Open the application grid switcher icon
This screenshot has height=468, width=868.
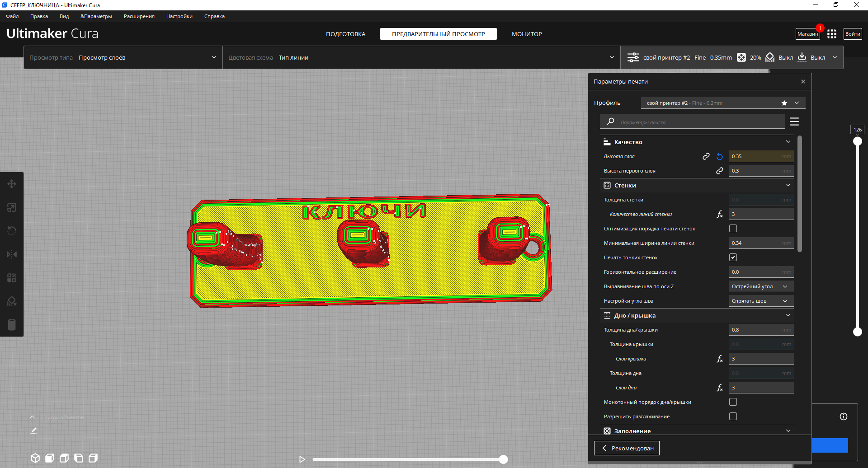[x=832, y=34]
